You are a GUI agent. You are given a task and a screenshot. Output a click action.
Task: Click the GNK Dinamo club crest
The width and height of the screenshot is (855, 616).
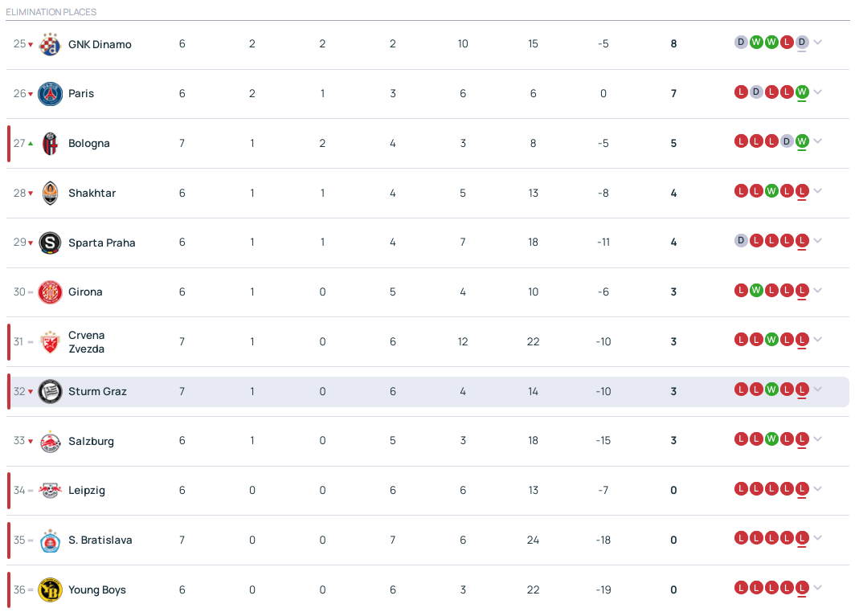[x=50, y=44]
